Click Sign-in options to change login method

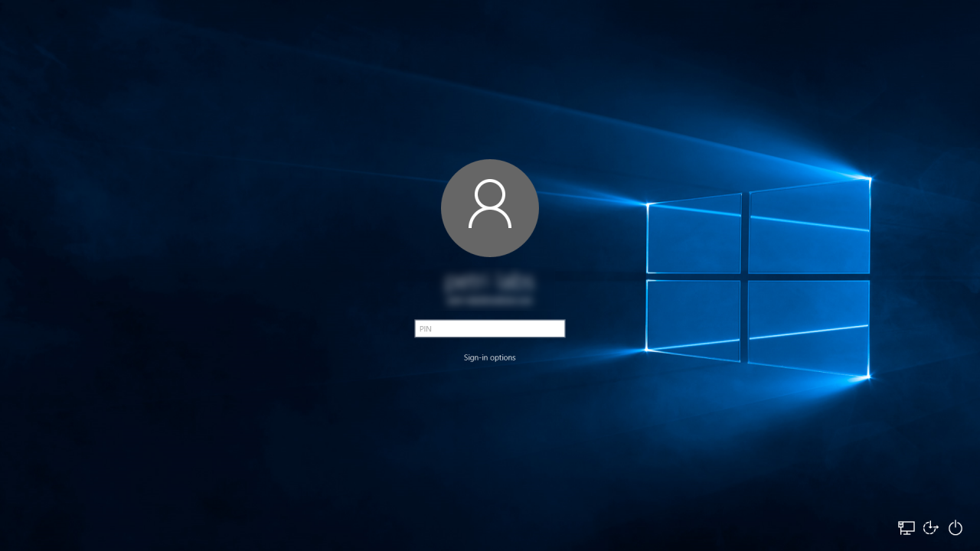tap(490, 357)
